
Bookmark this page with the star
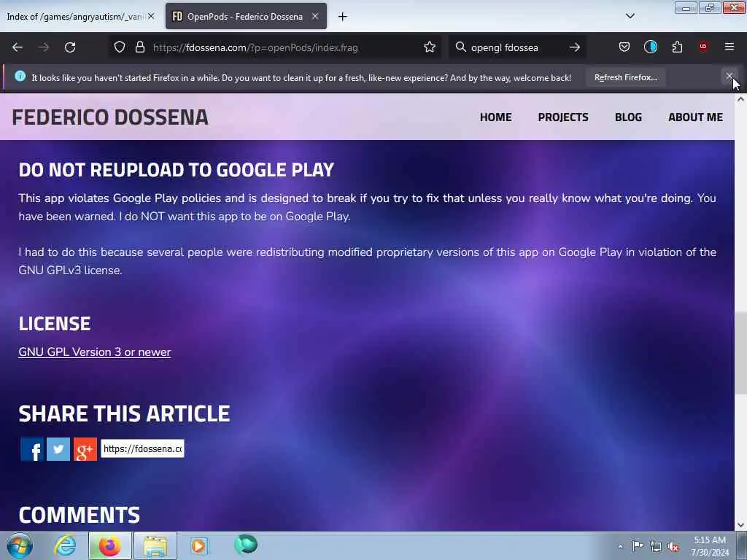click(430, 47)
